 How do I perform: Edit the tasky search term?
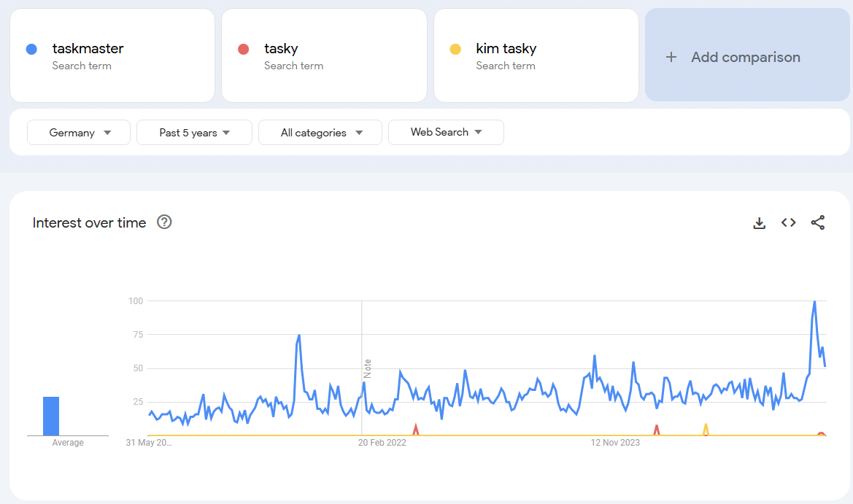pyautogui.click(x=281, y=49)
